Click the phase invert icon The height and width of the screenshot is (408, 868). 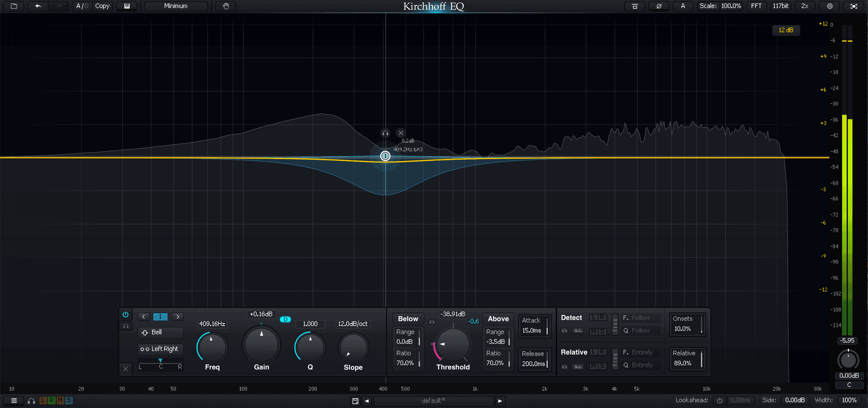pos(659,6)
